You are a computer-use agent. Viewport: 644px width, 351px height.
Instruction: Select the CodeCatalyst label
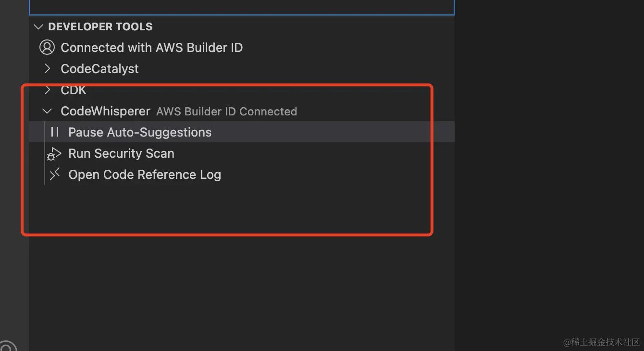pos(99,69)
